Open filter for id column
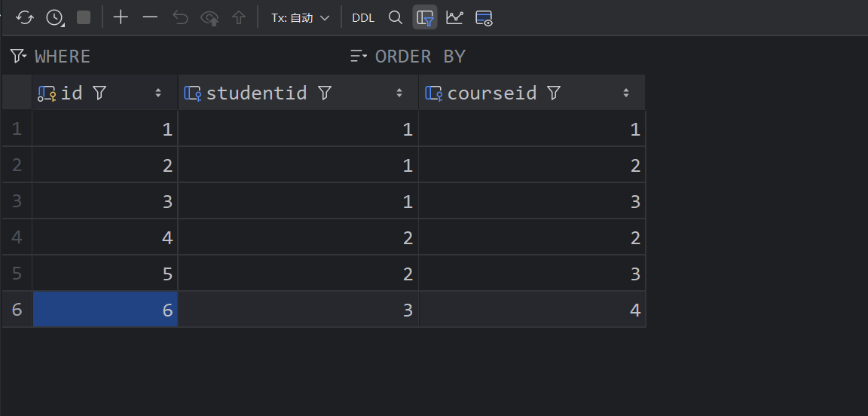868x416 pixels. pos(99,93)
